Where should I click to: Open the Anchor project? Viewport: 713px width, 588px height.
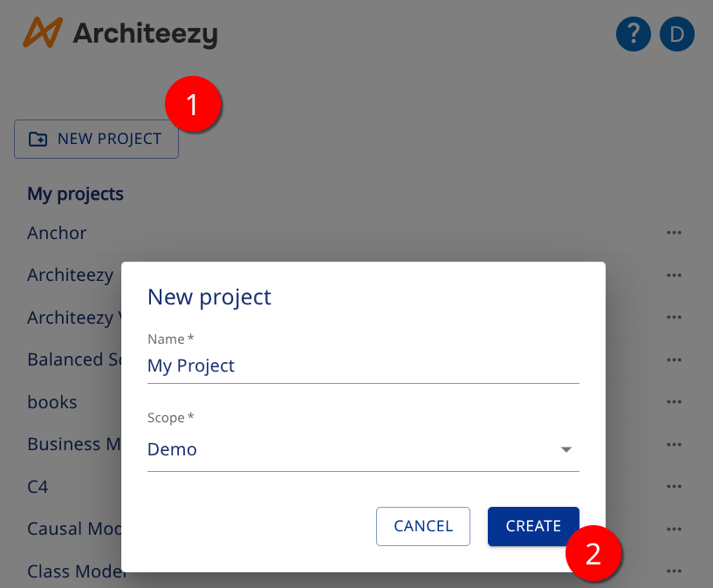[x=57, y=233]
